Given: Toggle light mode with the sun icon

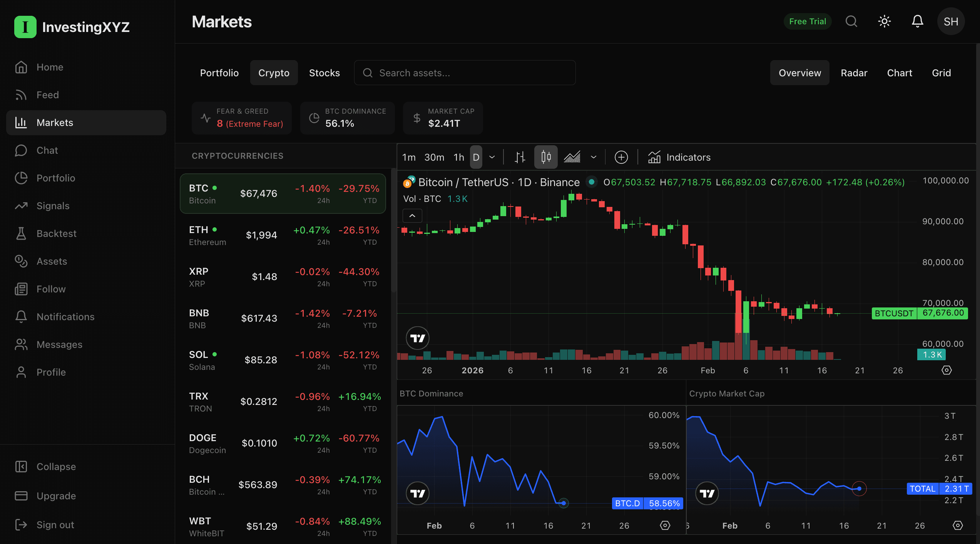Looking at the screenshot, I should point(884,21).
